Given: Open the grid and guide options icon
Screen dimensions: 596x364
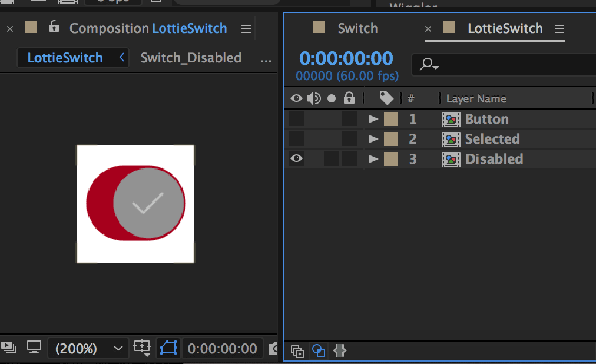Looking at the screenshot, I should (142, 348).
